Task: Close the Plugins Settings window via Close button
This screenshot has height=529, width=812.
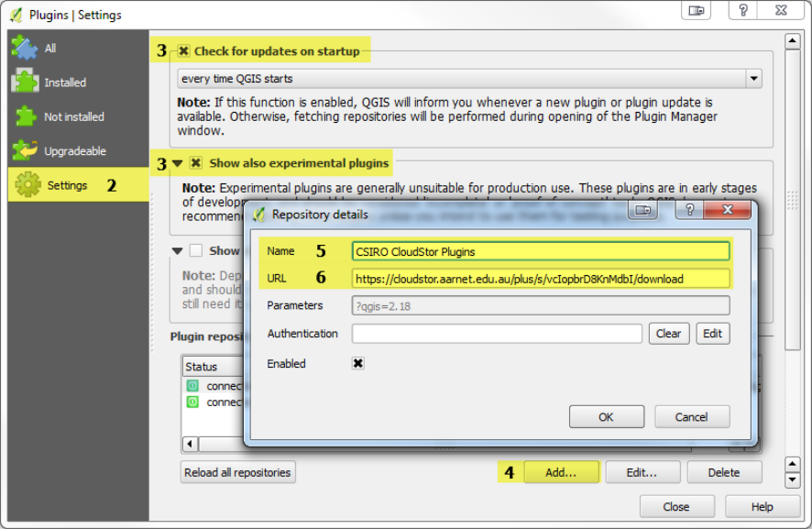Action: tap(677, 506)
